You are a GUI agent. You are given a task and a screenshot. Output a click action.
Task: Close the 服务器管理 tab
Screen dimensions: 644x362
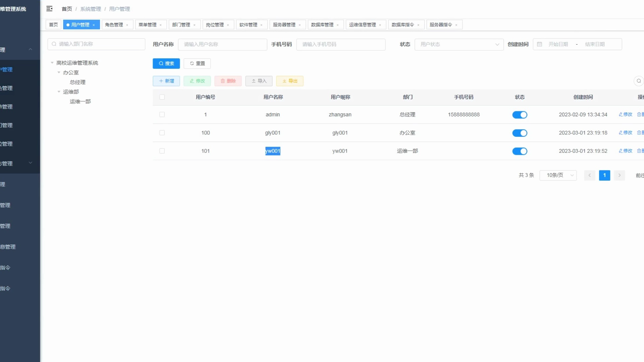point(300,25)
